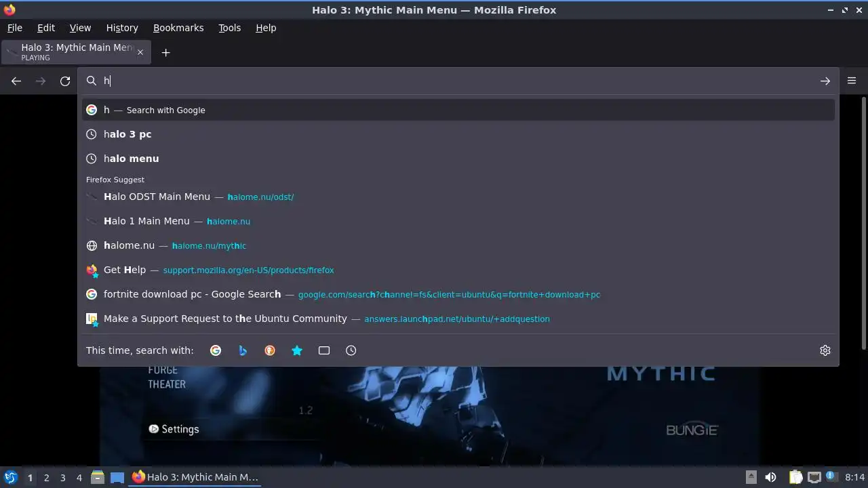Image resolution: width=868 pixels, height=488 pixels.
Task: Choose 'h — Search with Google' suggestion
Action: point(458,110)
